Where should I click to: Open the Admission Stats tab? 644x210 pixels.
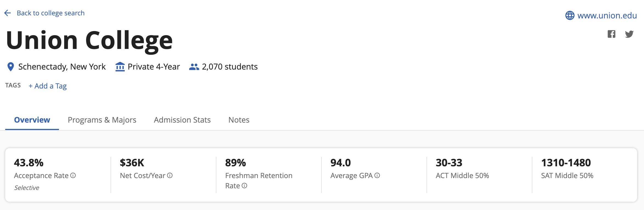click(182, 120)
